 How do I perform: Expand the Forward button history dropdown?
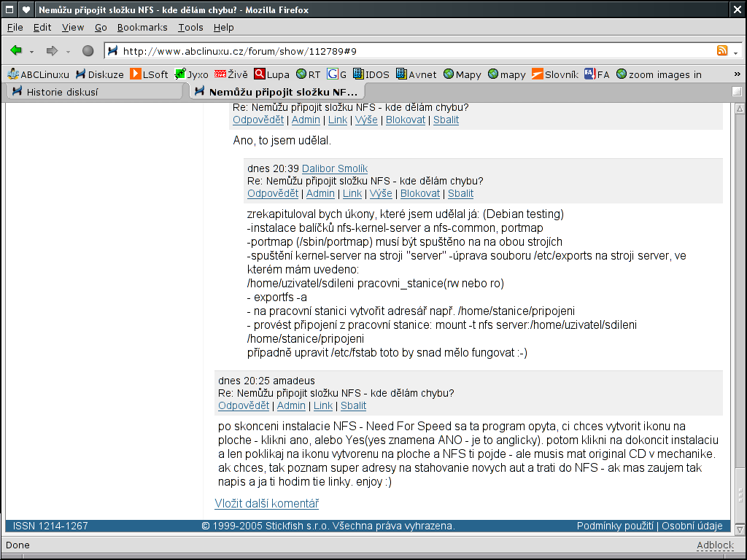coord(68,52)
